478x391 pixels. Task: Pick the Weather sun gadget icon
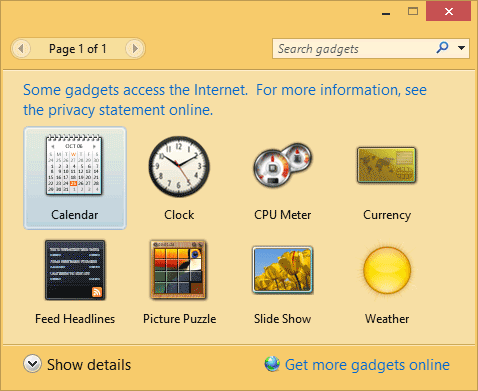point(387,270)
